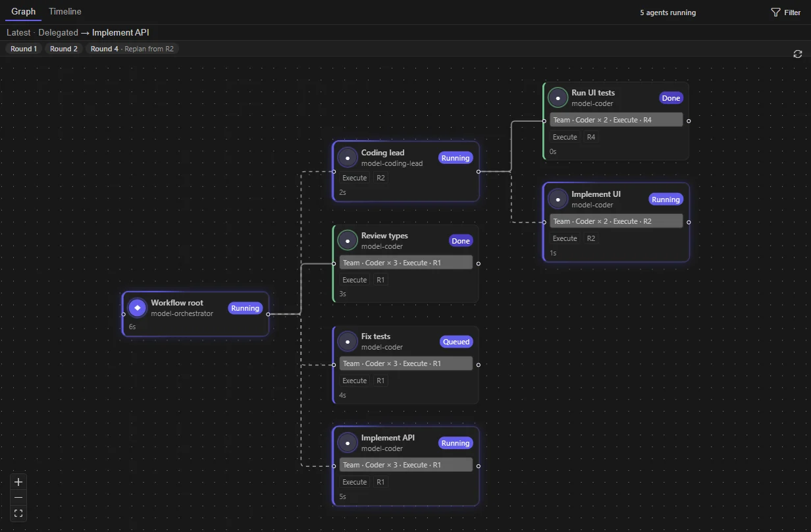
Task: Open the Filter funnel icon
Action: (775, 13)
